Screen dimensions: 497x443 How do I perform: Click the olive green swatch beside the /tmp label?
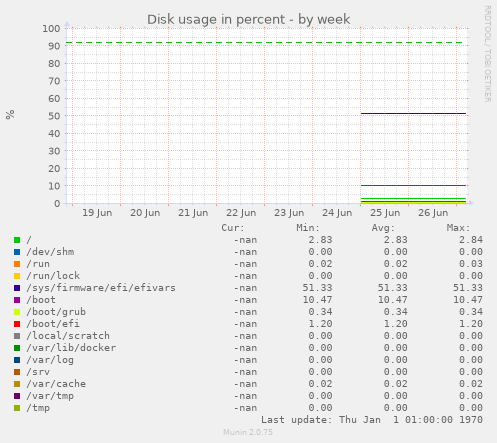[17, 408]
